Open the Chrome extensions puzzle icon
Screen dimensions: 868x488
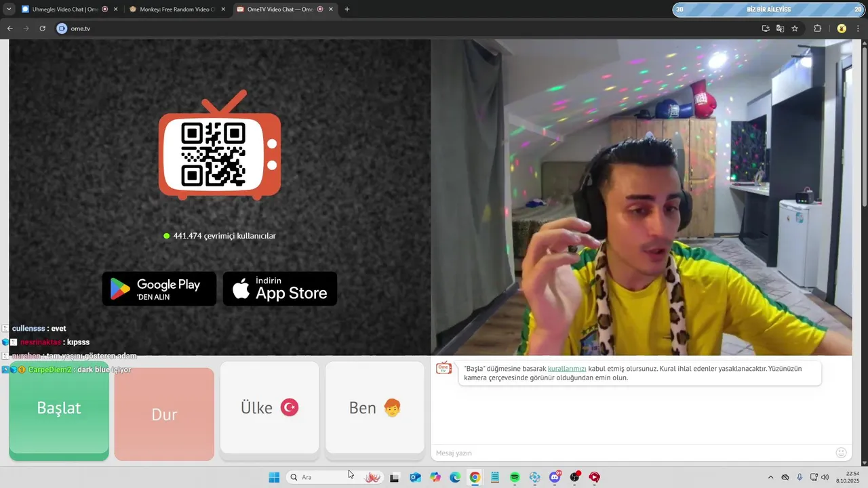(817, 28)
